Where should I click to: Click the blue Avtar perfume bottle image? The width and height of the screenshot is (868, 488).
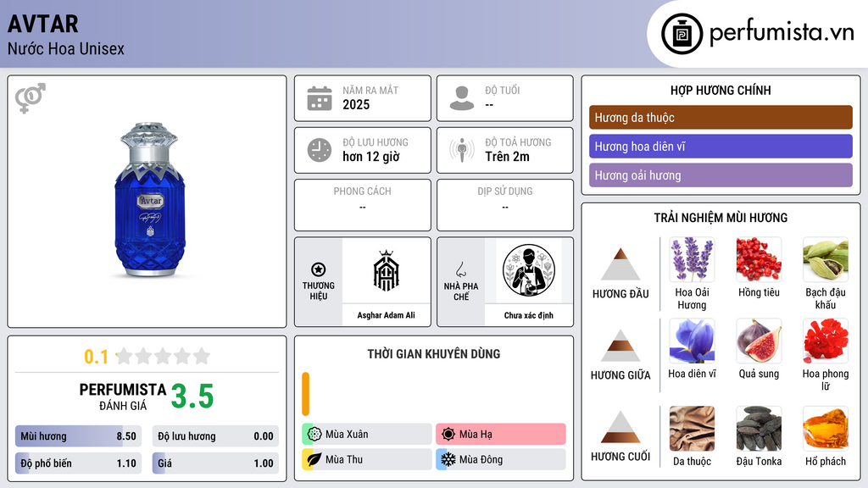(149, 200)
